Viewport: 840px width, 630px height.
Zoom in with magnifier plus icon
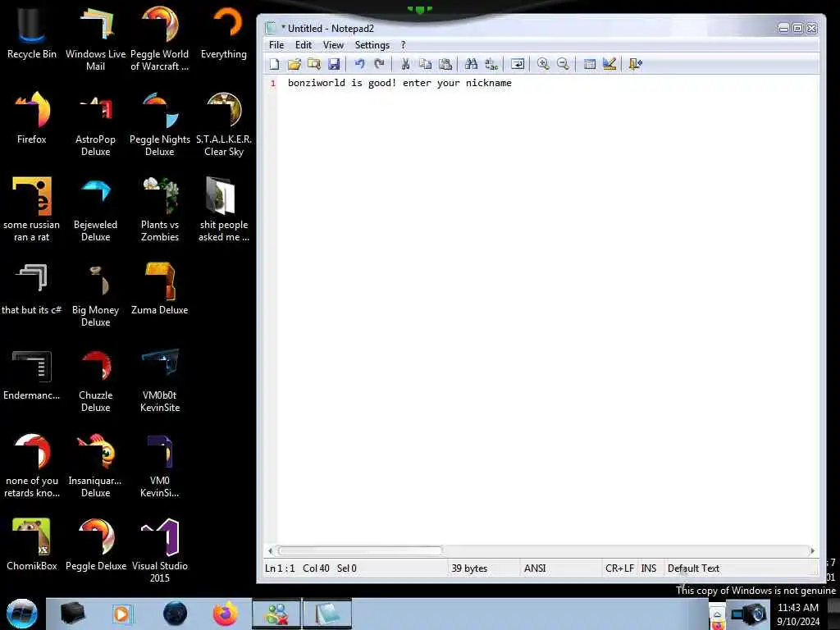[x=543, y=64]
